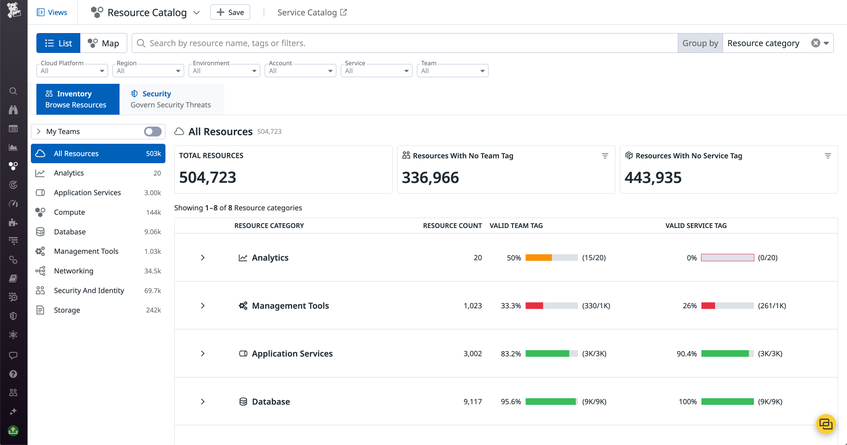This screenshot has height=445, width=847.
Task: Expand the Database category row
Action: pyautogui.click(x=203, y=402)
